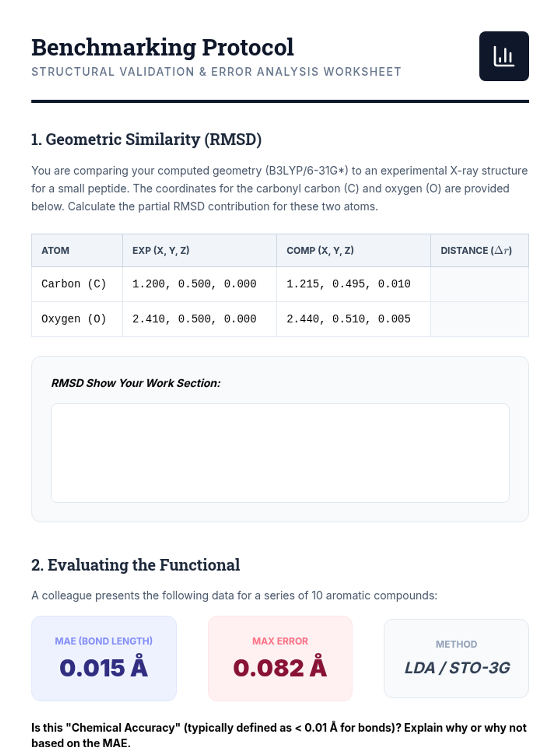
Task: Click the Benchmarking Protocol title
Action: pyautogui.click(x=162, y=48)
